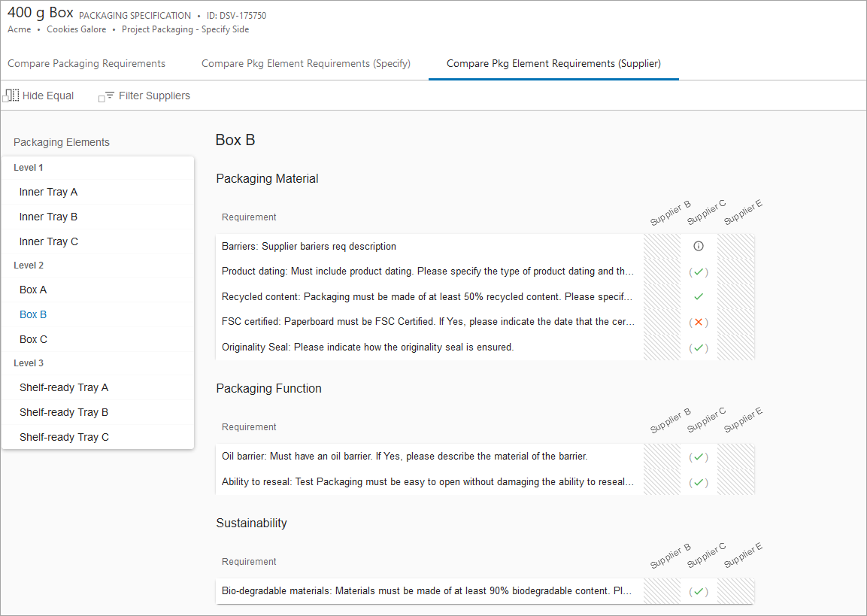Click the Originality Seal requirement text
The width and height of the screenshot is (867, 616).
coord(368,347)
